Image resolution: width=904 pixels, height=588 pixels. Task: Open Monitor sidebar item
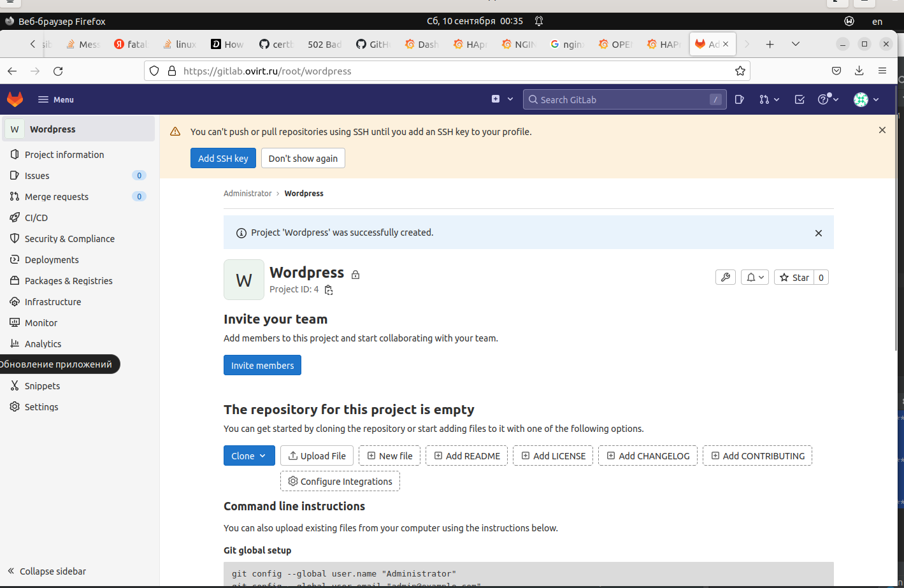pos(78,322)
